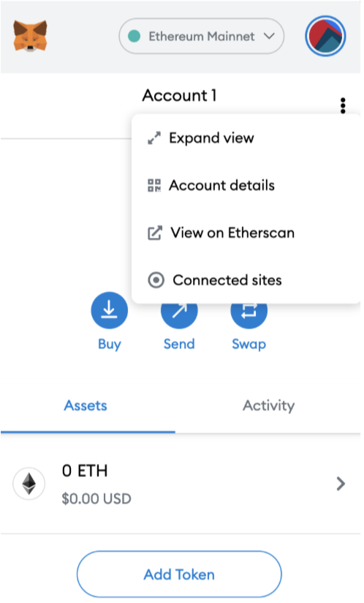Open the three-dot account options menu
Screen dimensions: 364x603
point(343,105)
